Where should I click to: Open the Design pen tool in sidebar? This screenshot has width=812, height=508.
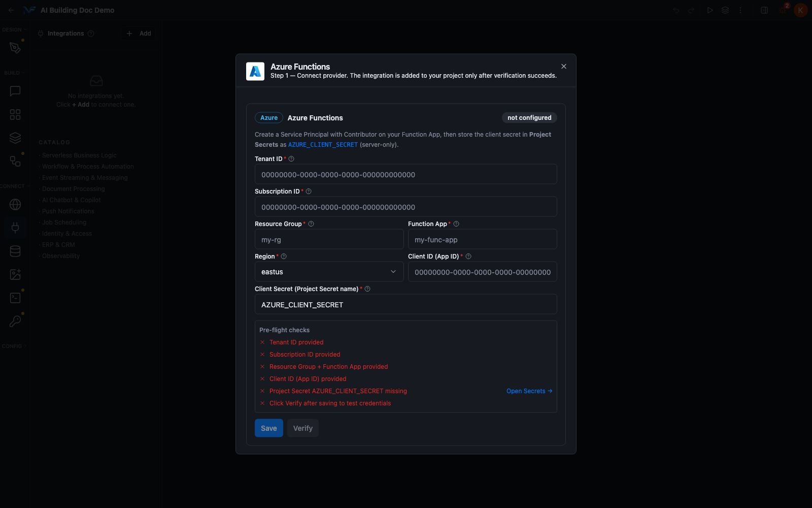pyautogui.click(x=15, y=48)
